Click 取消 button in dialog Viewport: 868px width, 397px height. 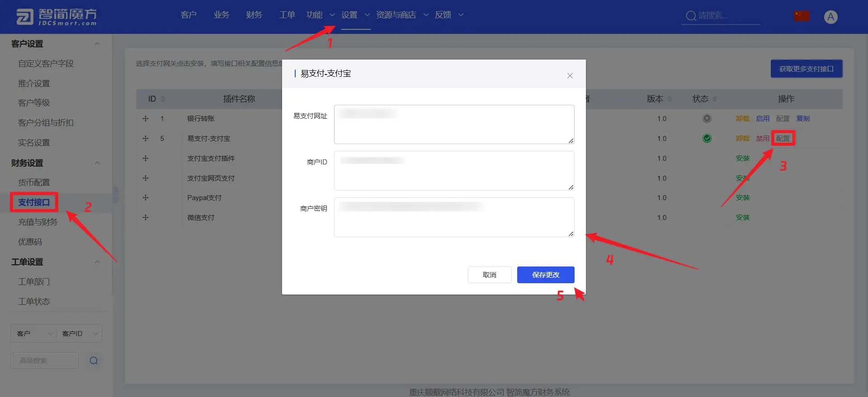click(x=490, y=275)
